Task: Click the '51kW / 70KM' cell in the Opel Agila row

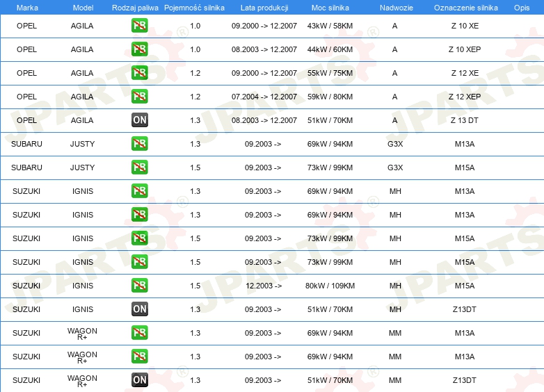Action: [x=330, y=120]
